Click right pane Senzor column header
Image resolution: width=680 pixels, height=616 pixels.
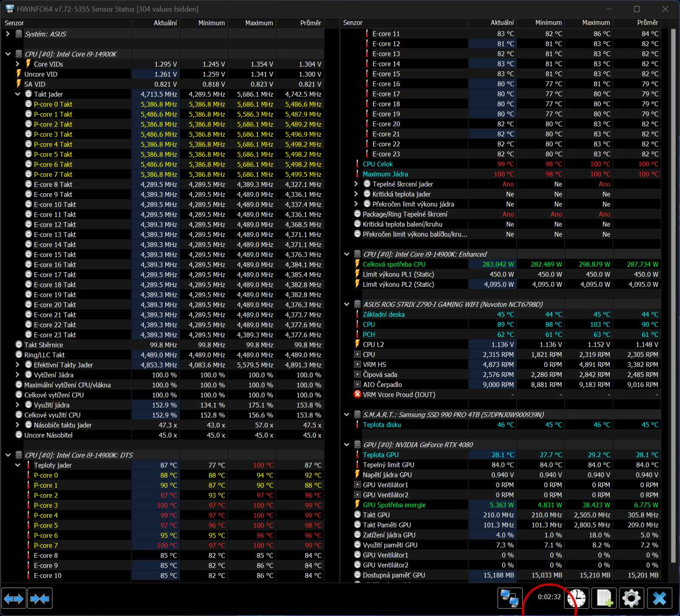click(x=404, y=23)
